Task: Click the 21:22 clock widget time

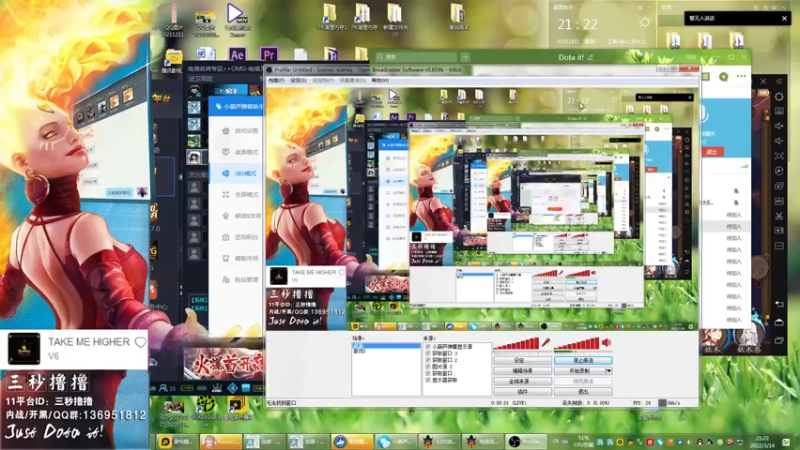Action: pyautogui.click(x=577, y=24)
